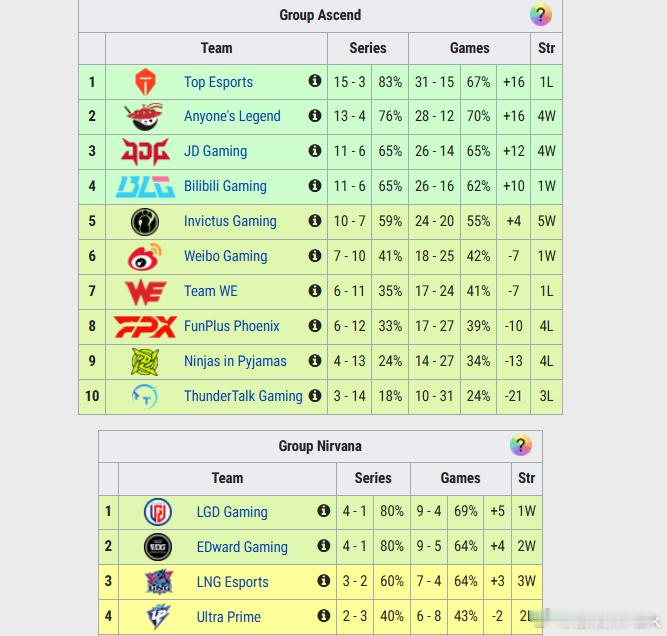This screenshot has width=667, height=636.
Task: Click the Bilibili Gaming BLG logo
Action: click(145, 186)
